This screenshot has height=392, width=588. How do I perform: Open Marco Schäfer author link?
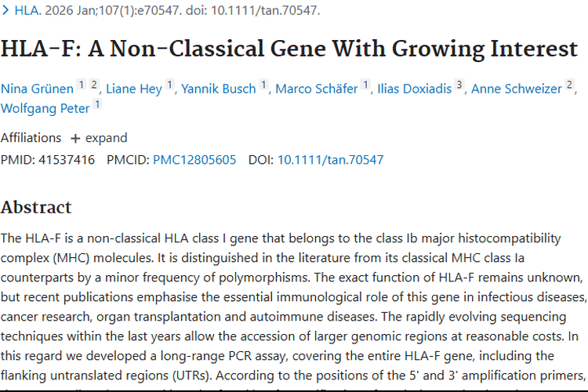click(316, 89)
